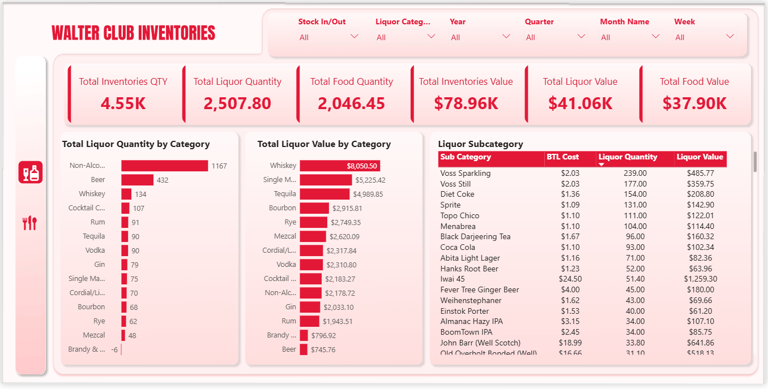Image resolution: width=768 pixels, height=389 pixels.
Task: Select Vodka value bar $2,310.80
Action: coord(312,265)
